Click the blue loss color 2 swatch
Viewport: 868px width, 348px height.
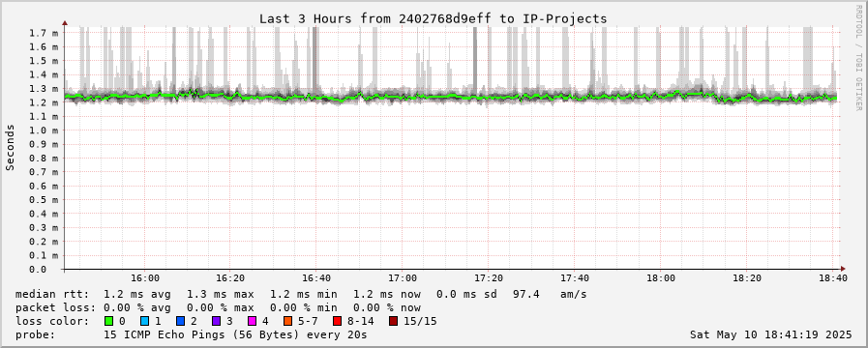(180, 321)
